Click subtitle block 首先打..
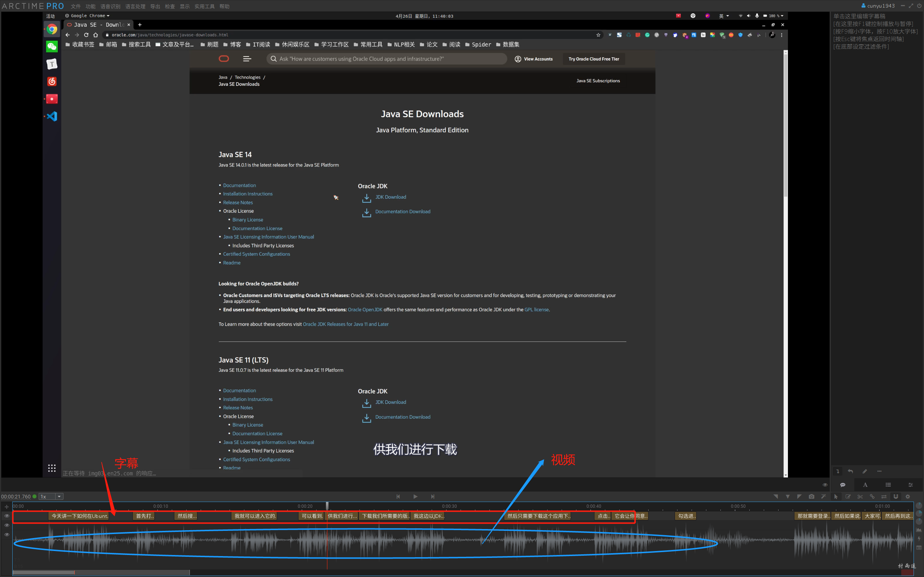 point(144,516)
